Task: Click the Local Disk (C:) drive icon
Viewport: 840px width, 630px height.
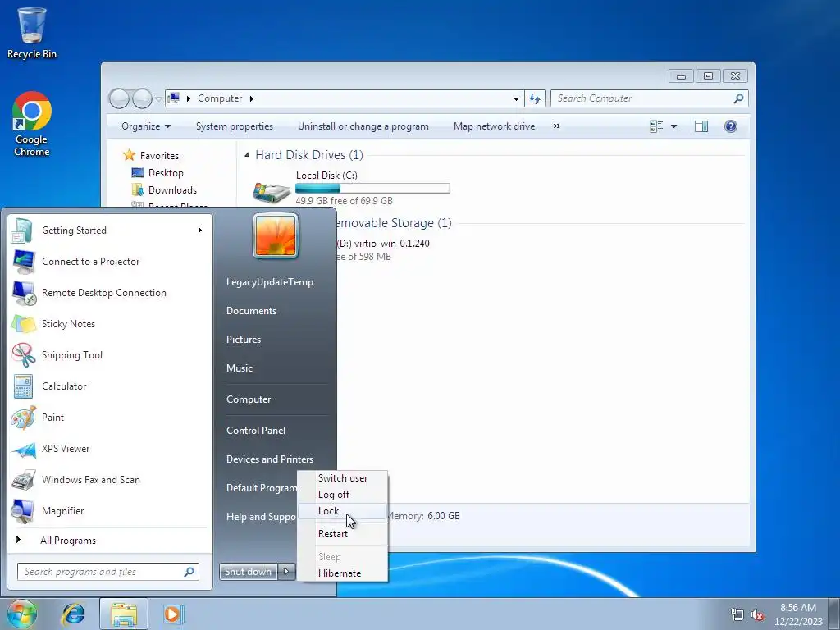Action: 272,191
